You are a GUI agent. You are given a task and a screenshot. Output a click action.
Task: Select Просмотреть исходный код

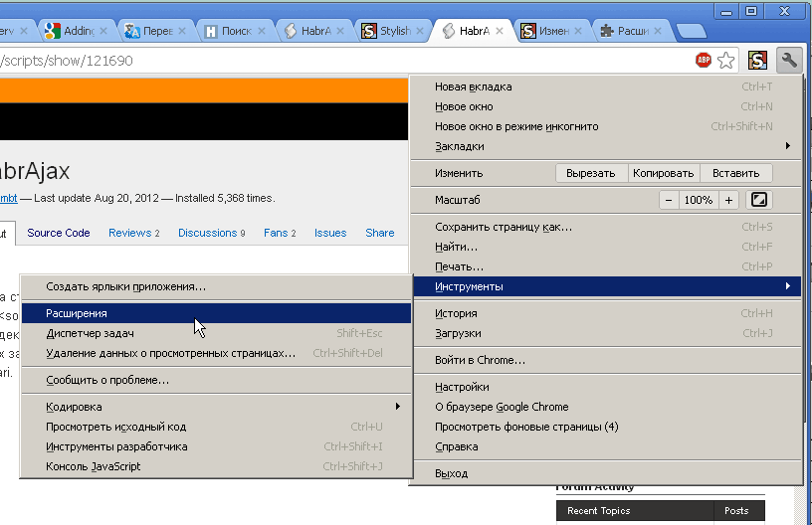(217, 427)
